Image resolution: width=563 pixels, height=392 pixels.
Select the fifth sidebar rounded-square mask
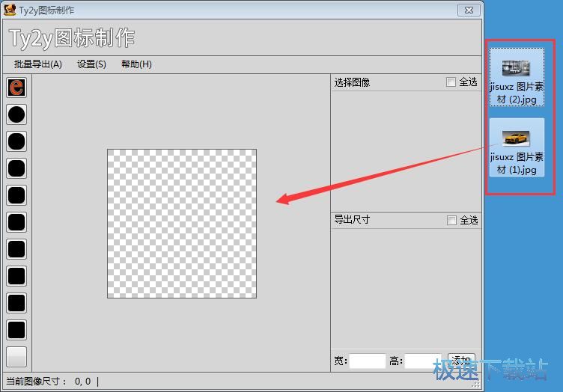tap(16, 195)
